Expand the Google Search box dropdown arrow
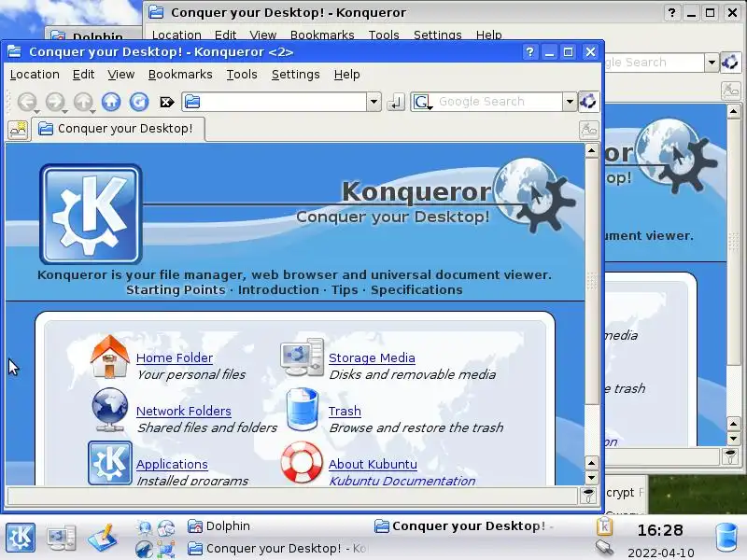 click(x=570, y=102)
